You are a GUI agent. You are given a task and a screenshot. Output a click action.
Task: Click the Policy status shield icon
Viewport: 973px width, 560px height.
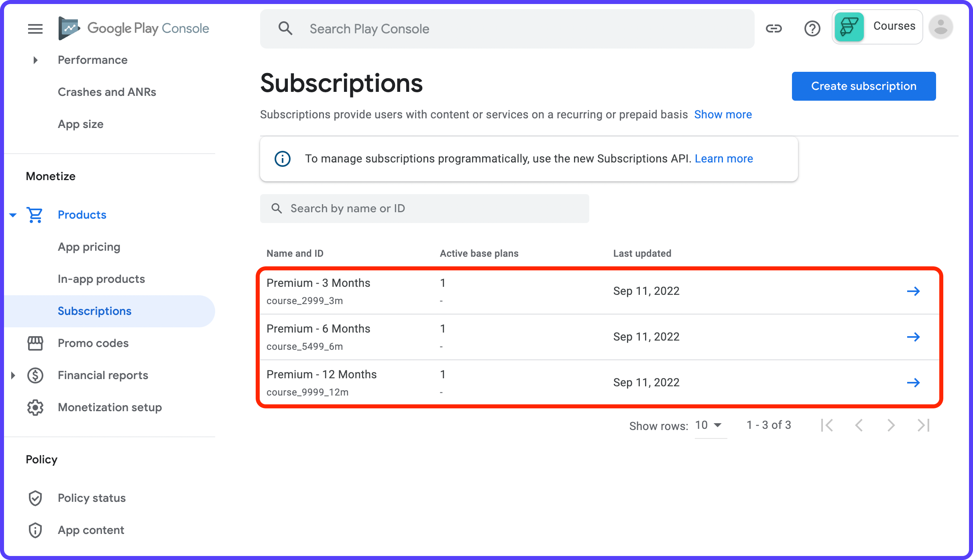(x=35, y=498)
